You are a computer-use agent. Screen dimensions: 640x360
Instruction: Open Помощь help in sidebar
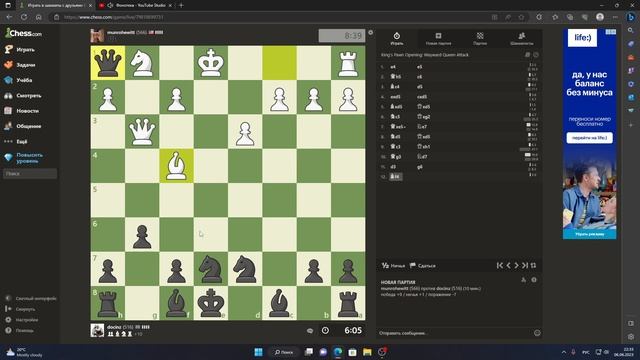point(20,330)
